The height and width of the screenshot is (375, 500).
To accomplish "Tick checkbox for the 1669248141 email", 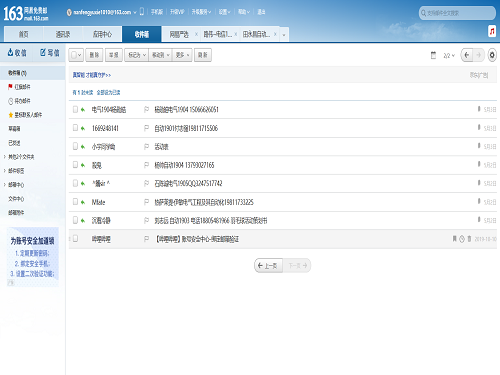I will pyautogui.click(x=75, y=128).
